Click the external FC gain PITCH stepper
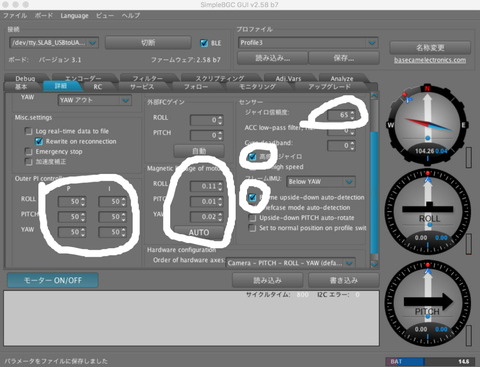This screenshot has width=480, height=367. pyautogui.click(x=207, y=135)
